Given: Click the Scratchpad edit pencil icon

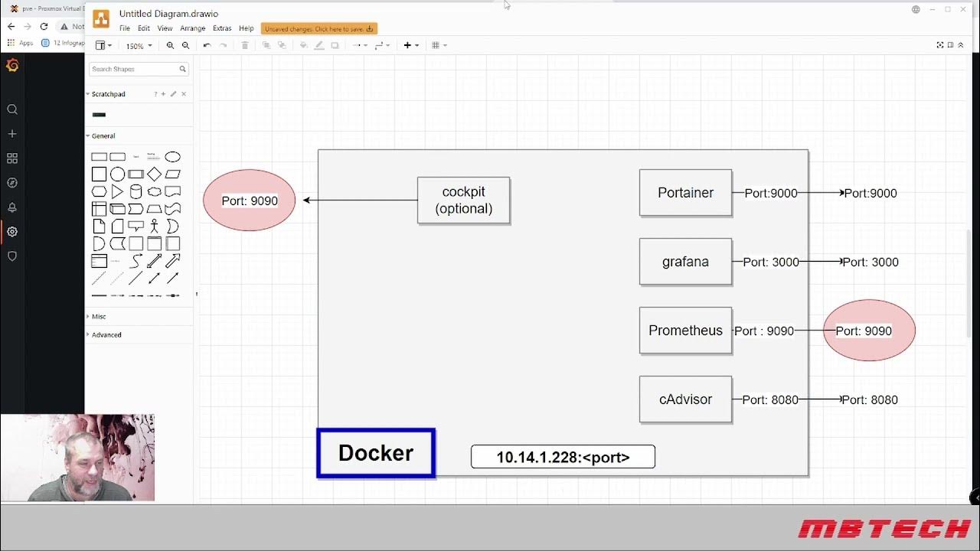Looking at the screenshot, I should click(173, 94).
